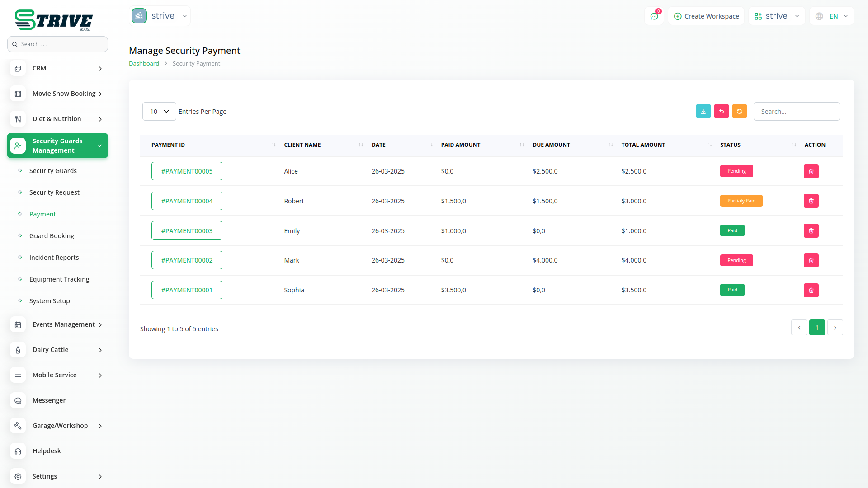Open payment #PAYMENT00004 link

(x=187, y=201)
